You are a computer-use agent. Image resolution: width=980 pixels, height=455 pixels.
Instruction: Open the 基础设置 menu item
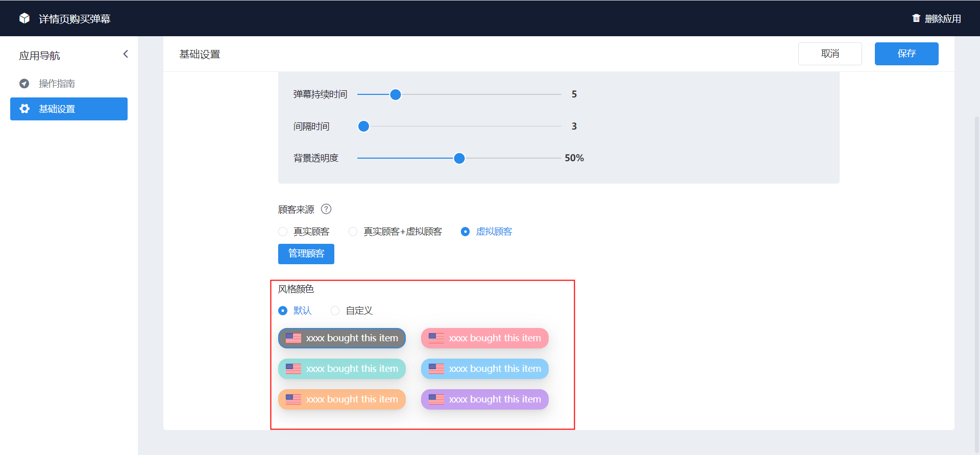(69, 109)
